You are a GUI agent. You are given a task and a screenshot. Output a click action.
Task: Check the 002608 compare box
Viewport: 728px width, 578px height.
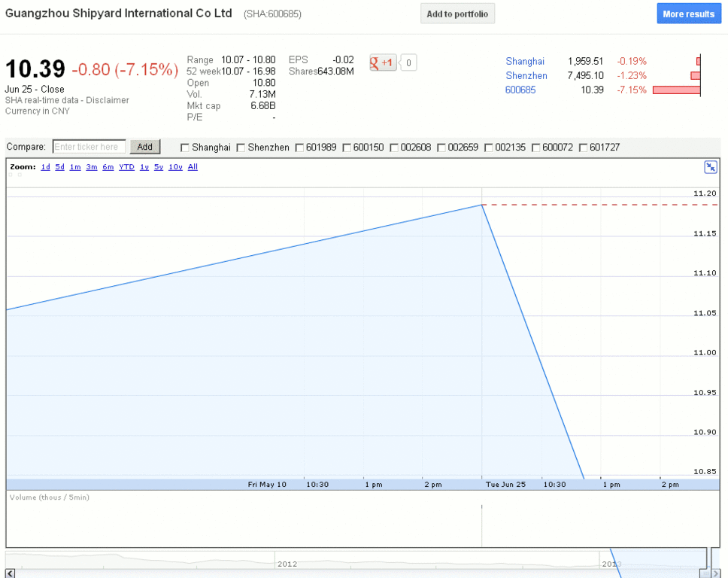(x=394, y=148)
